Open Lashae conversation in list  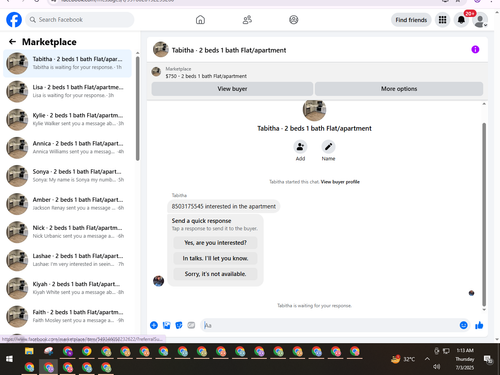coord(67,260)
